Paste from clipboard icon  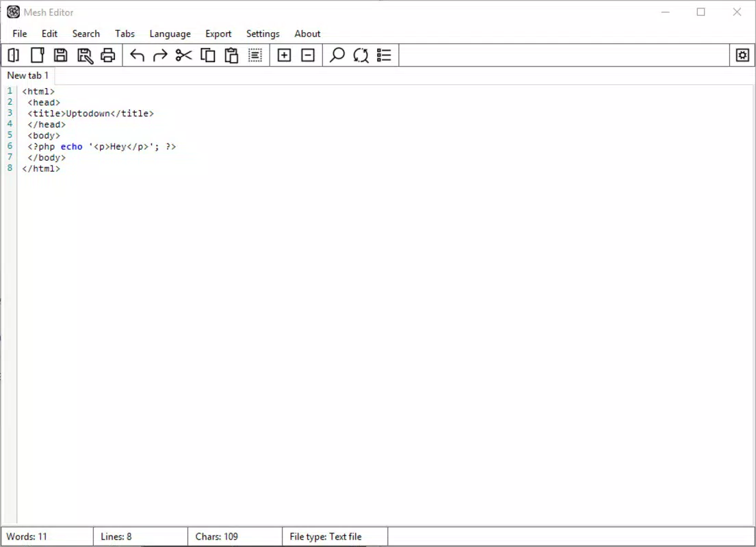[231, 55]
